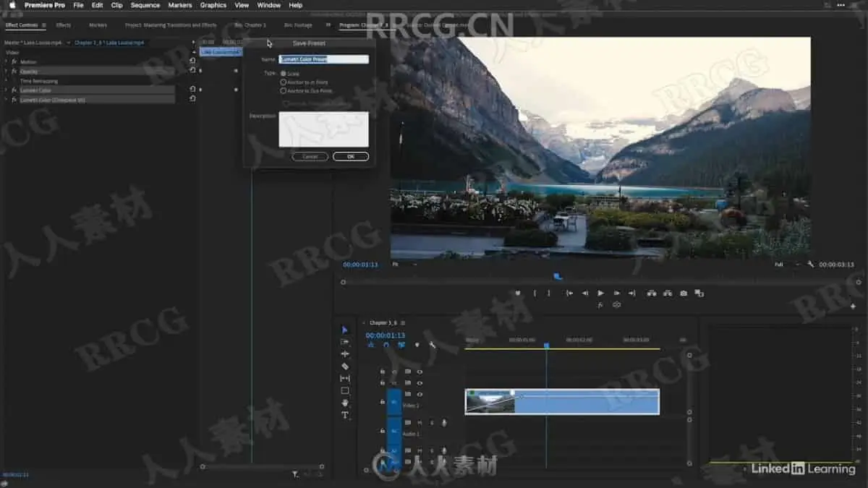Choose the Anchor to In Point option
This screenshot has height=488, width=868.
click(x=283, y=82)
